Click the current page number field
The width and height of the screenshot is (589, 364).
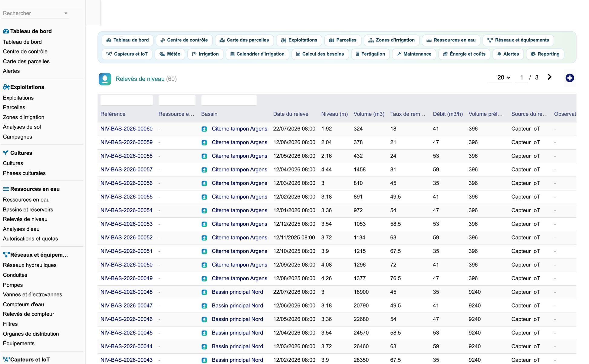(522, 77)
